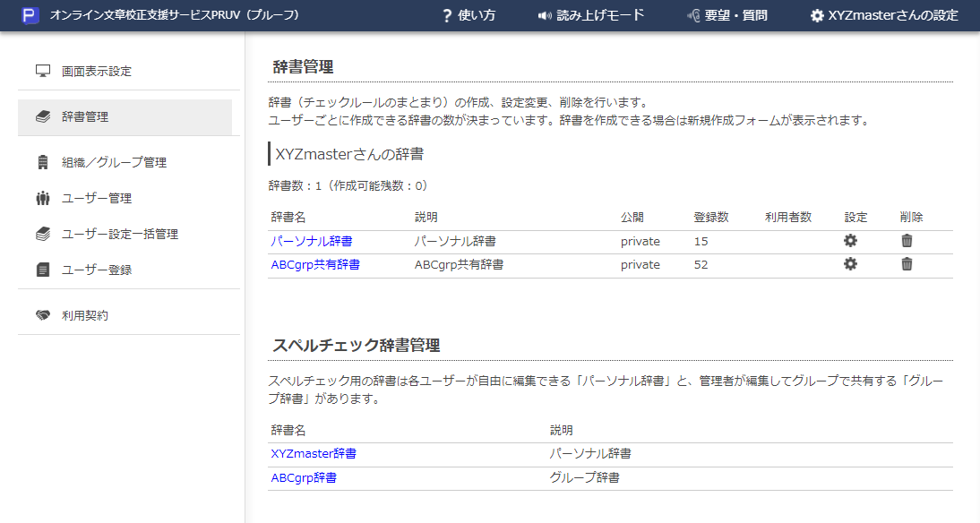Click the people icon for ユーザー管理
The image size is (980, 523).
[43, 198]
